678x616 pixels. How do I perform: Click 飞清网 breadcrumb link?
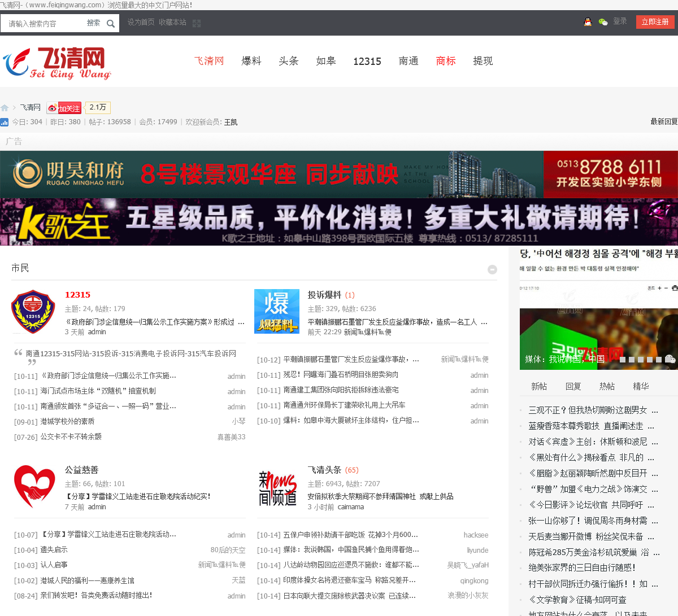31,108
